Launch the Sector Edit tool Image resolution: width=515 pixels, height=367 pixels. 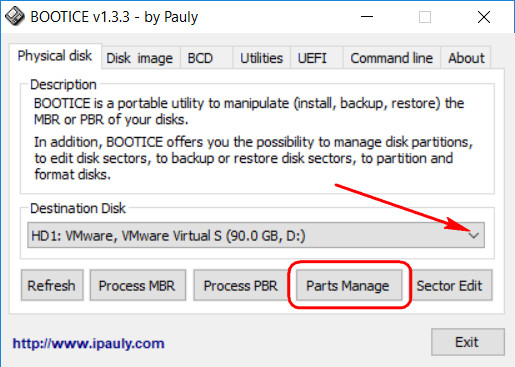(450, 286)
